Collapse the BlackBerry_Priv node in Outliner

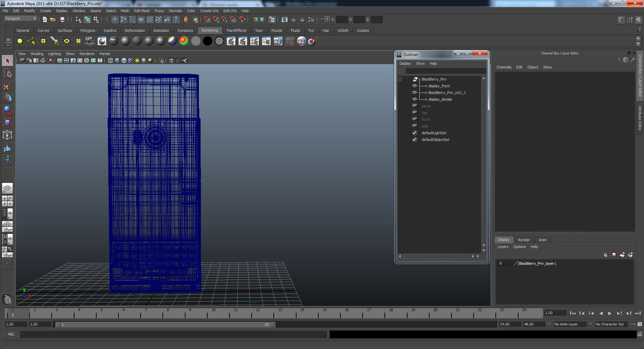400,79
